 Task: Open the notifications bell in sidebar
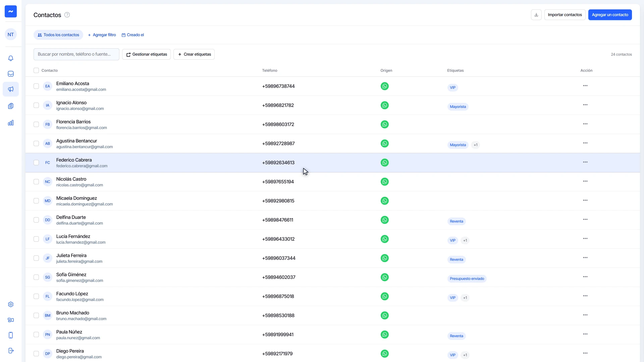click(11, 58)
